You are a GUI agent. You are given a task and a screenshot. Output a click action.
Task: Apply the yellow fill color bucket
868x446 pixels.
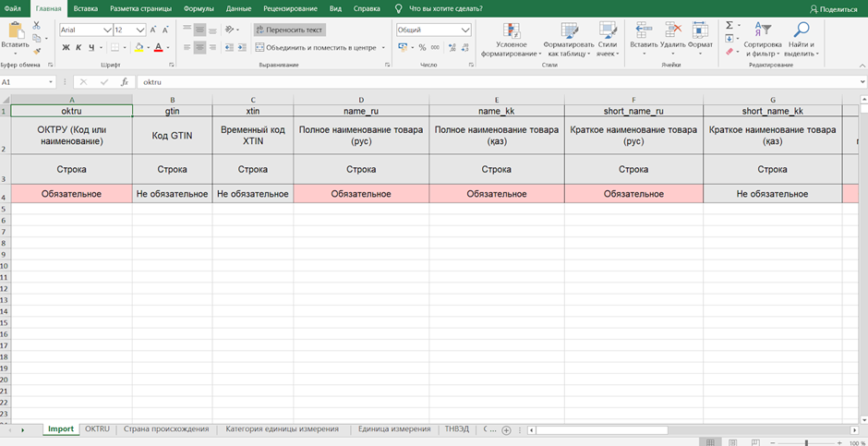coord(139,48)
